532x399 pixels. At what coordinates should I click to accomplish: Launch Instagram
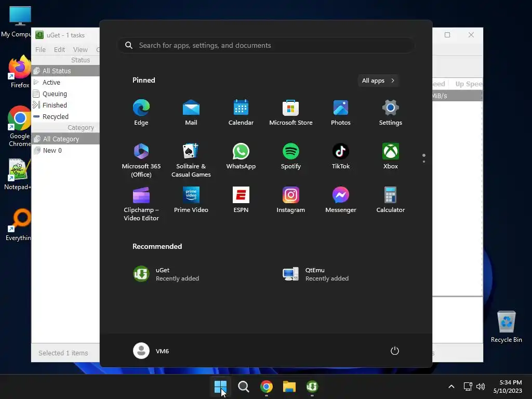tap(291, 199)
